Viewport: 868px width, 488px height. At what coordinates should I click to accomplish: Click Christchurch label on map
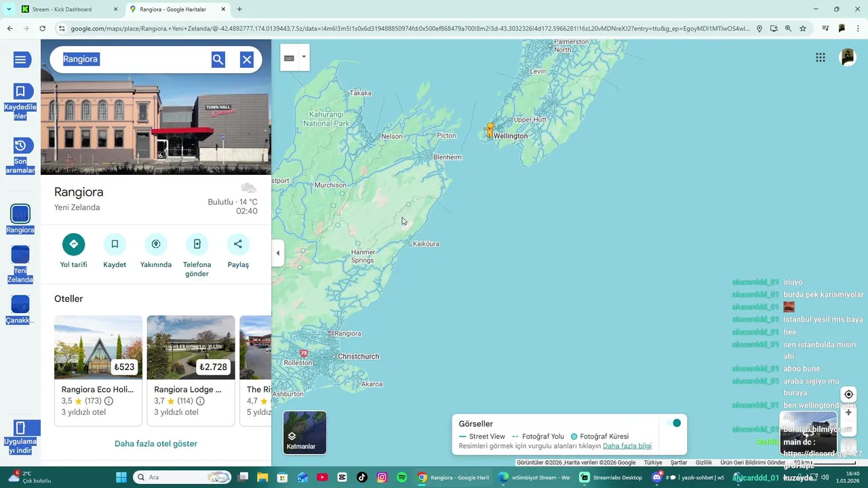359,357
